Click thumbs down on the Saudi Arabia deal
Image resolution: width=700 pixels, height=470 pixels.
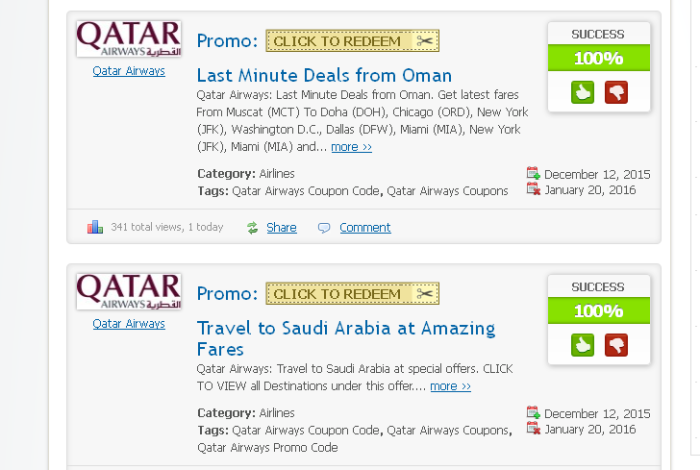pos(616,345)
